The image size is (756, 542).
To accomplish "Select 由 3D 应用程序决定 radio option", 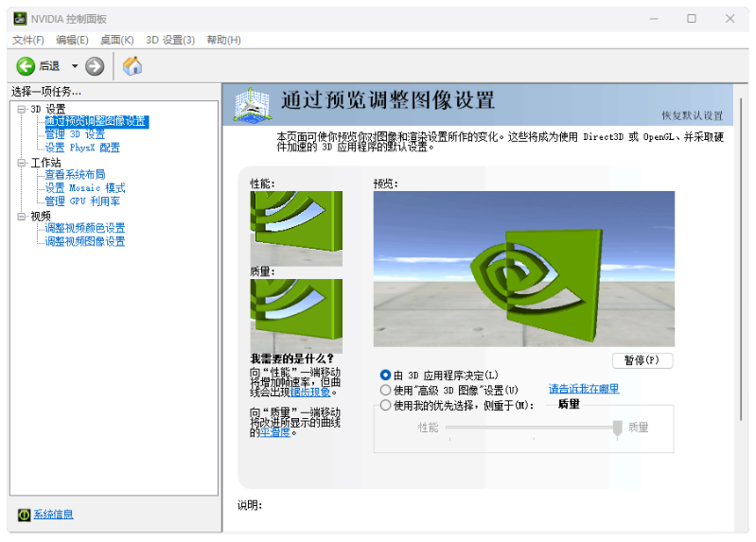I will click(385, 376).
